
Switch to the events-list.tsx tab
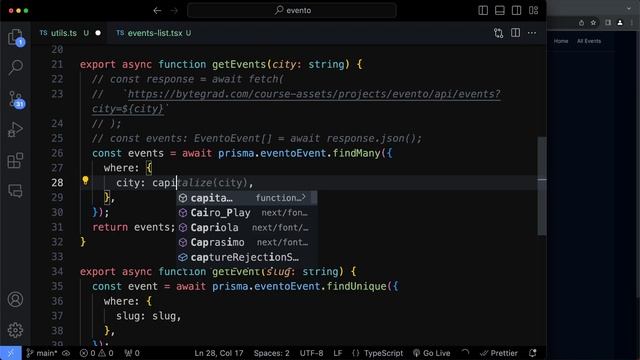coord(155,33)
